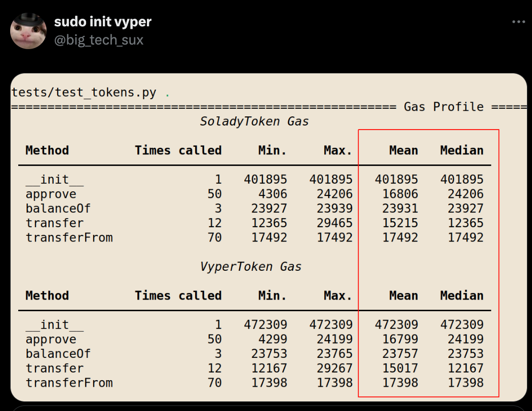Open the sudo init vyper profile name
The height and width of the screenshot is (411, 532).
click(103, 22)
